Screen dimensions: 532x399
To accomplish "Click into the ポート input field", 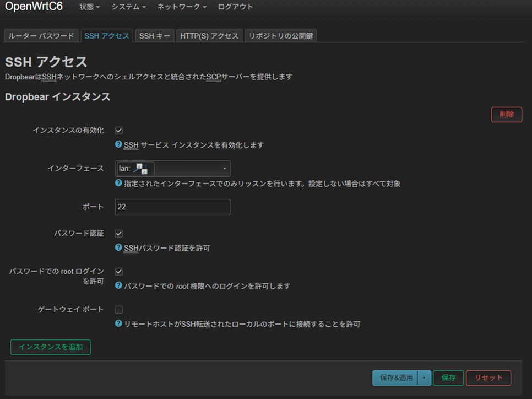I will point(173,207).
